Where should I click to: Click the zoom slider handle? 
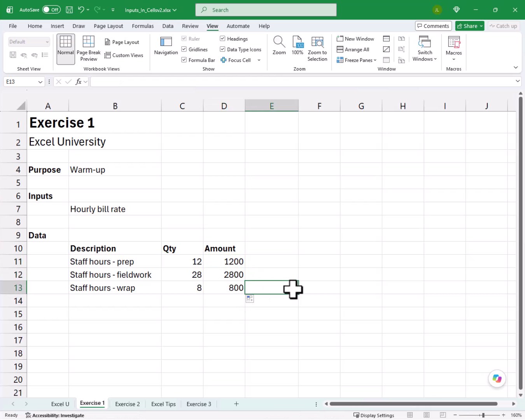click(483, 415)
